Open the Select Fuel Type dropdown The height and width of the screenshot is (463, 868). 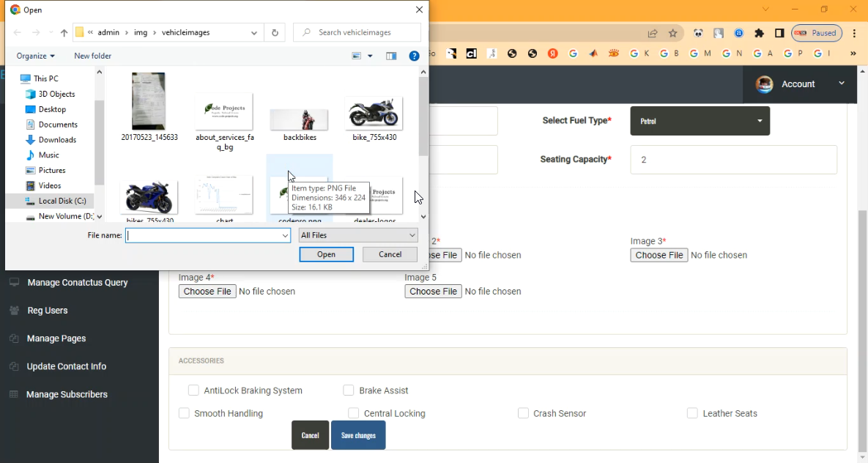[700, 121]
